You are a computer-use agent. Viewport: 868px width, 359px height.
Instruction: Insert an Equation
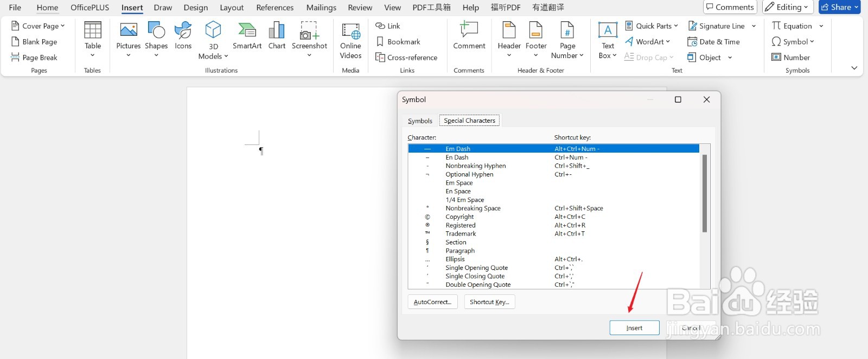click(x=792, y=26)
